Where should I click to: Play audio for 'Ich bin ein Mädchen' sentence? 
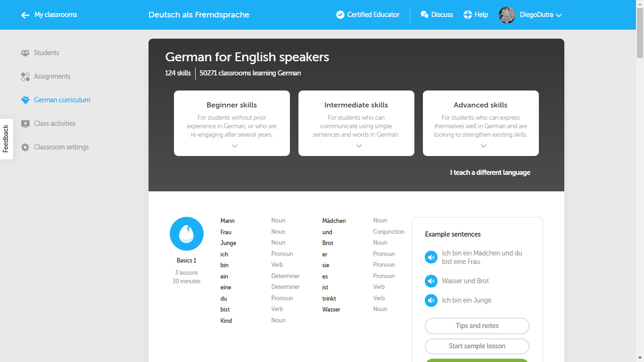[x=431, y=257]
